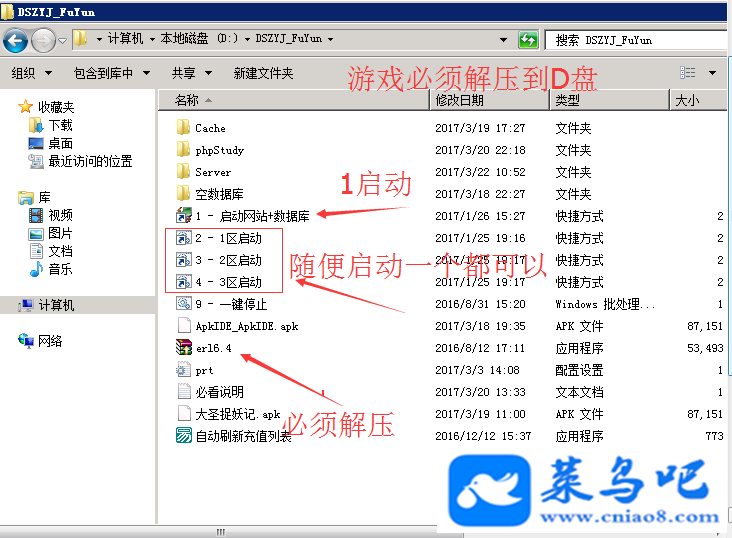Click the horizontal scrollbar at the bottom
This screenshot has height=538, width=732.
(232, 532)
